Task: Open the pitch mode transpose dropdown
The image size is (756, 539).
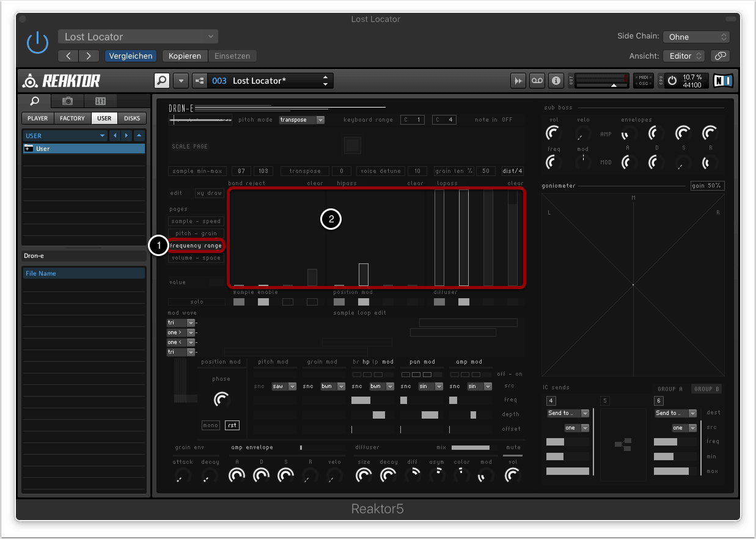Action: pyautogui.click(x=302, y=120)
